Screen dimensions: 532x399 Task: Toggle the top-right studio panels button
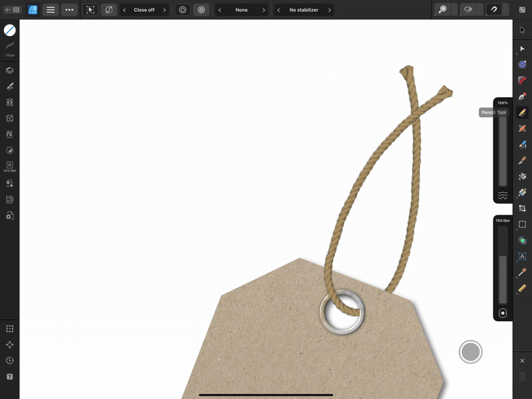point(522,10)
